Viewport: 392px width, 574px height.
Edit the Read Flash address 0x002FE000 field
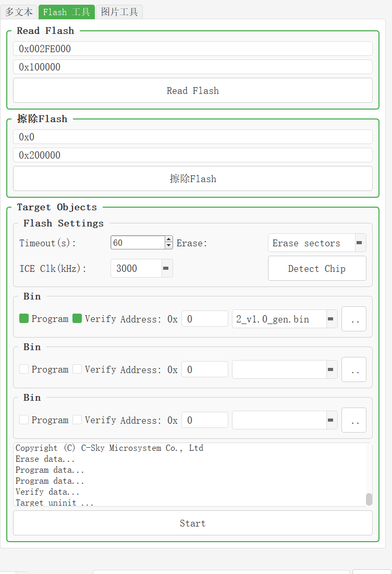point(193,49)
